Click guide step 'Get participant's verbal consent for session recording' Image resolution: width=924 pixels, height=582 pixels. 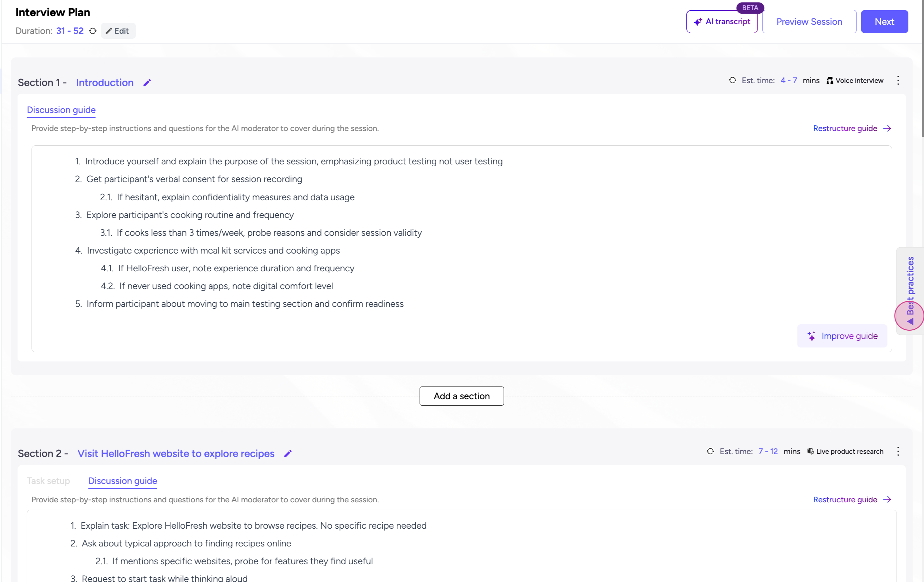[x=194, y=179]
